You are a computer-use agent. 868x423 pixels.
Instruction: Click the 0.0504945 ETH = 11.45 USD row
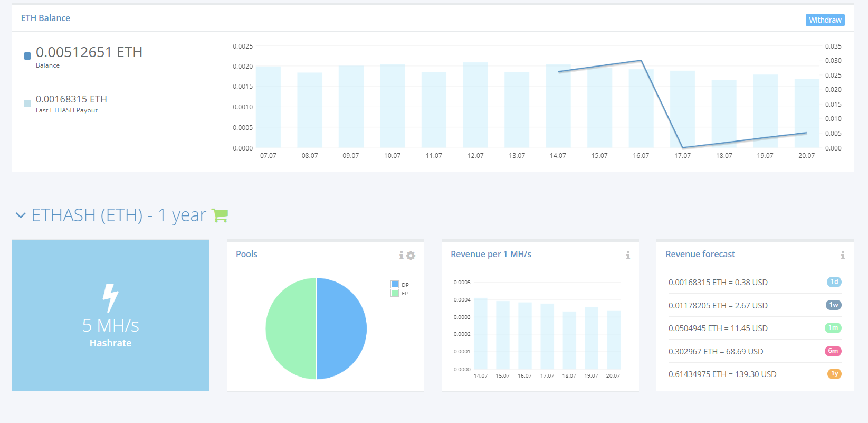coord(755,328)
